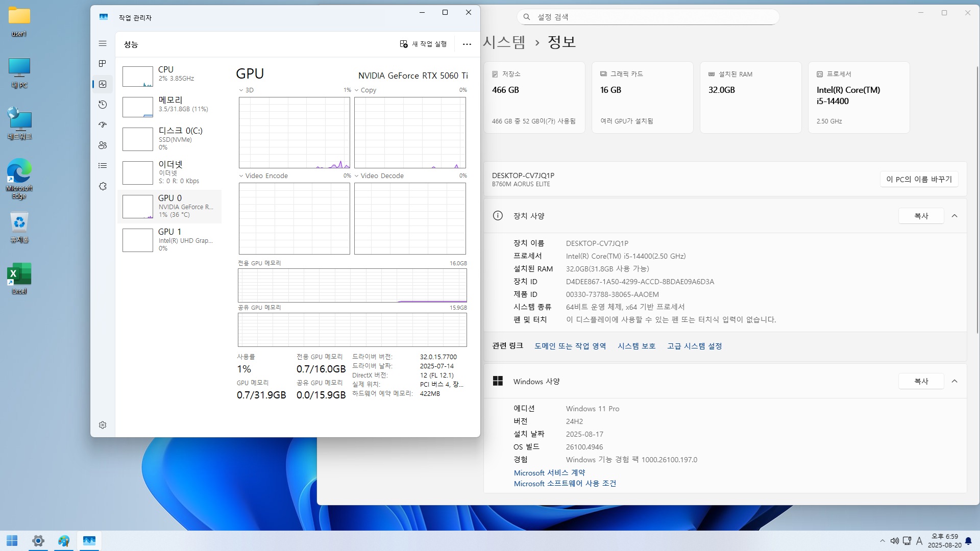Click the Settings gear taskbar icon
The width and height of the screenshot is (980, 551).
pyautogui.click(x=38, y=541)
